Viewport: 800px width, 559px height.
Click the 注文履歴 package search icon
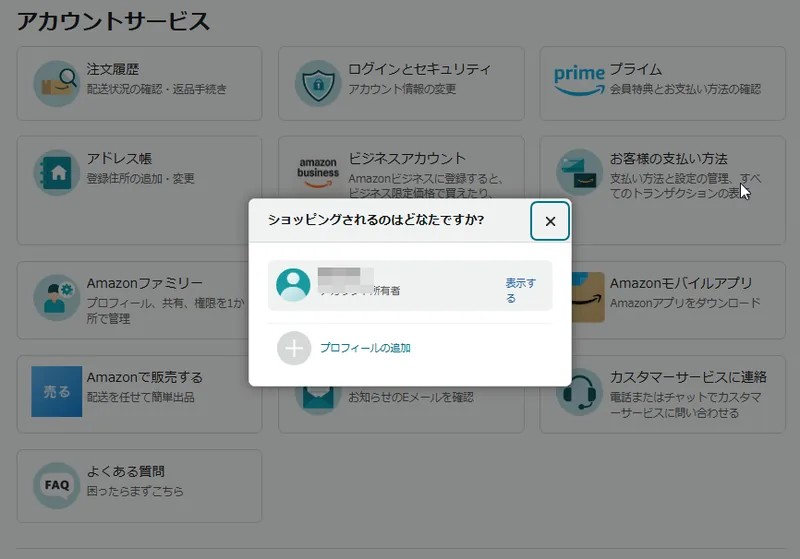point(57,84)
